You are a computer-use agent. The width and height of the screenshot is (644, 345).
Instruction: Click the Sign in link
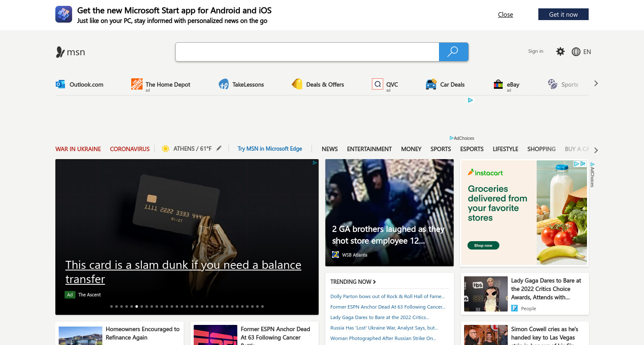pyautogui.click(x=535, y=51)
